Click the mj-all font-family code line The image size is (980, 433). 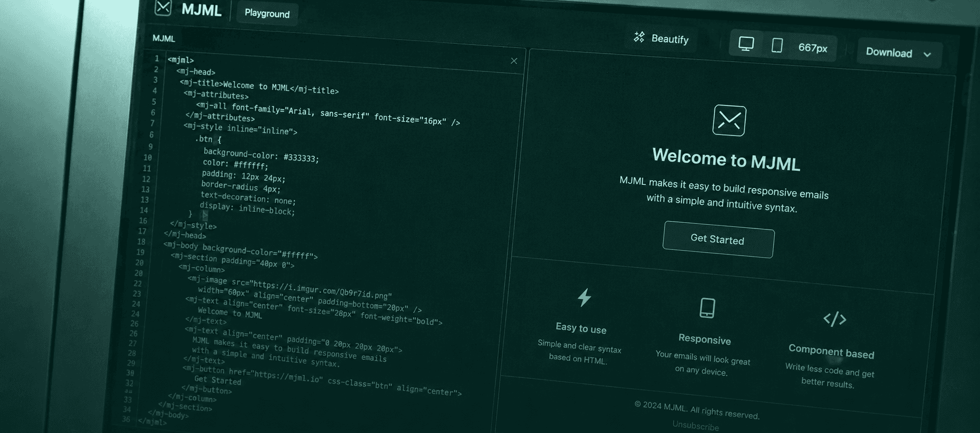click(x=328, y=114)
